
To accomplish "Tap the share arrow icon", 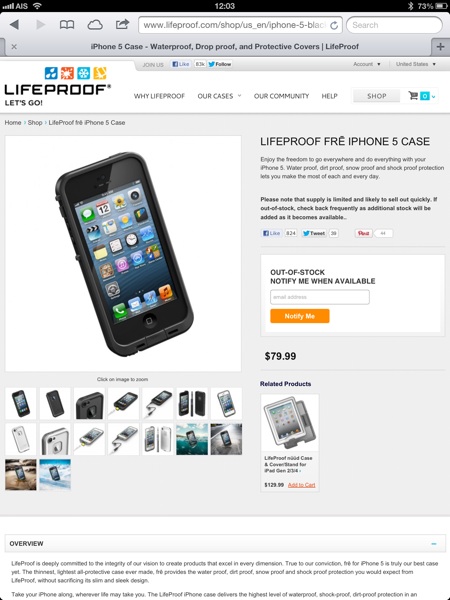I will [122, 24].
